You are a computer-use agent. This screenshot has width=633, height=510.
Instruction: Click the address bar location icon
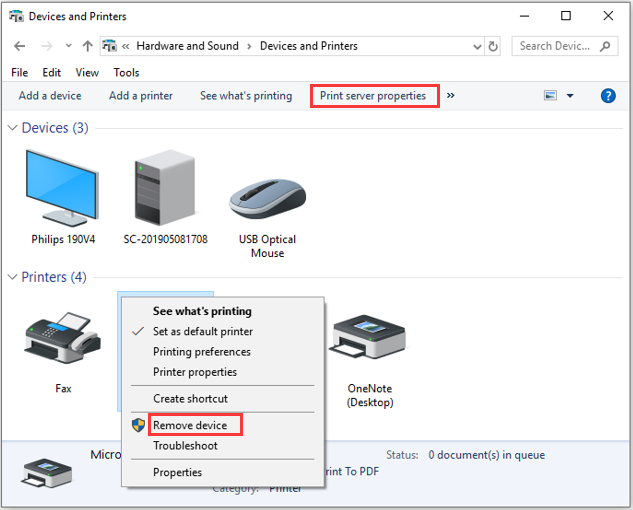point(109,46)
